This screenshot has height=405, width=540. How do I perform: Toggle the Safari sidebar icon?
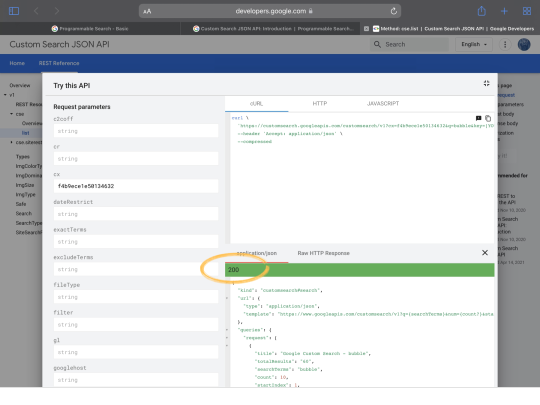click(14, 11)
